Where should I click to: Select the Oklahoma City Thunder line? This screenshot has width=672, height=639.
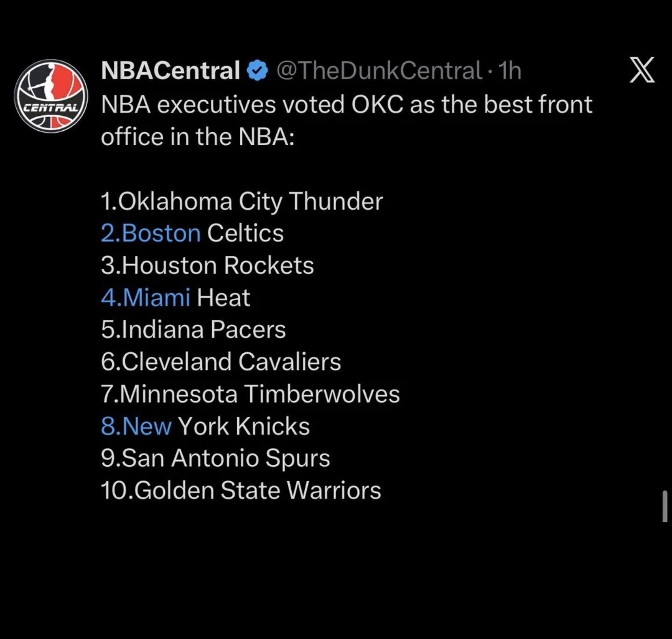(x=242, y=202)
